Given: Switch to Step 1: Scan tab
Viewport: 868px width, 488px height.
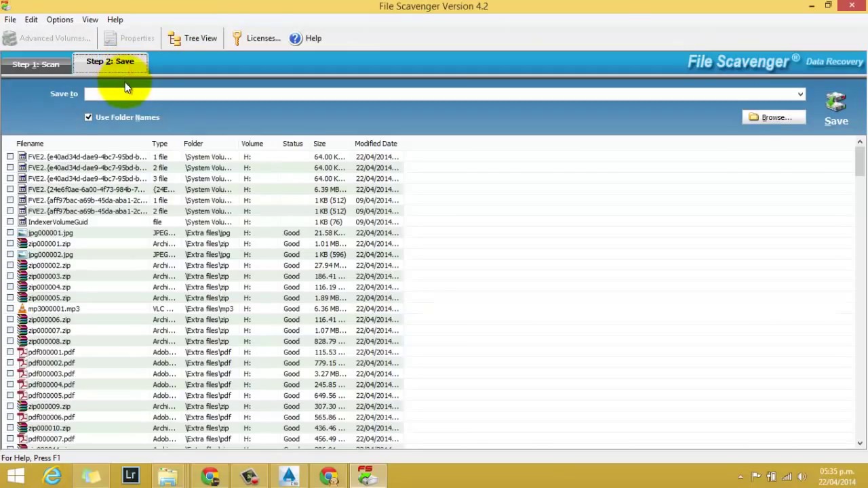Looking at the screenshot, I should click(x=36, y=64).
